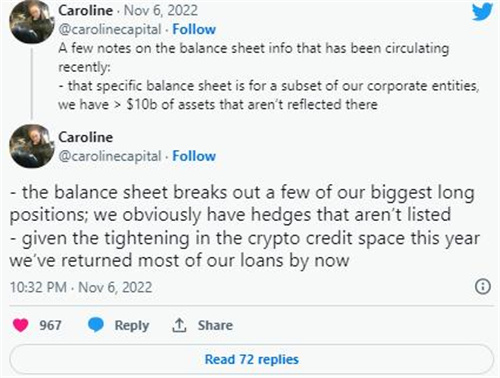Click the blue reply speech bubble icon
500x378 pixels.
tap(96, 325)
